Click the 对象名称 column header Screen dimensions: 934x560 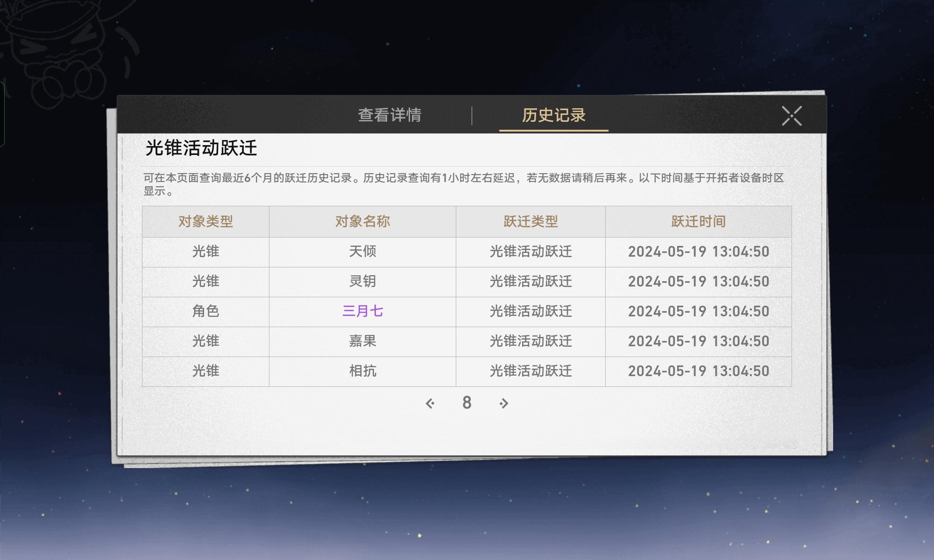pos(362,221)
